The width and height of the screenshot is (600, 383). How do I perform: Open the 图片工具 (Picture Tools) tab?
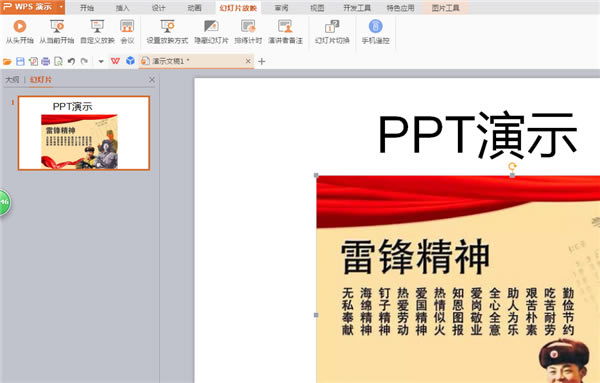(x=445, y=8)
